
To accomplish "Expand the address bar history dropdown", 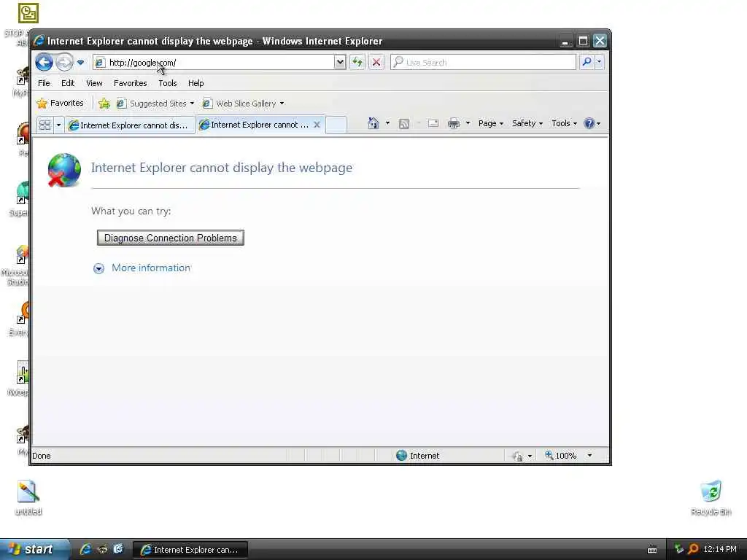I will point(340,62).
